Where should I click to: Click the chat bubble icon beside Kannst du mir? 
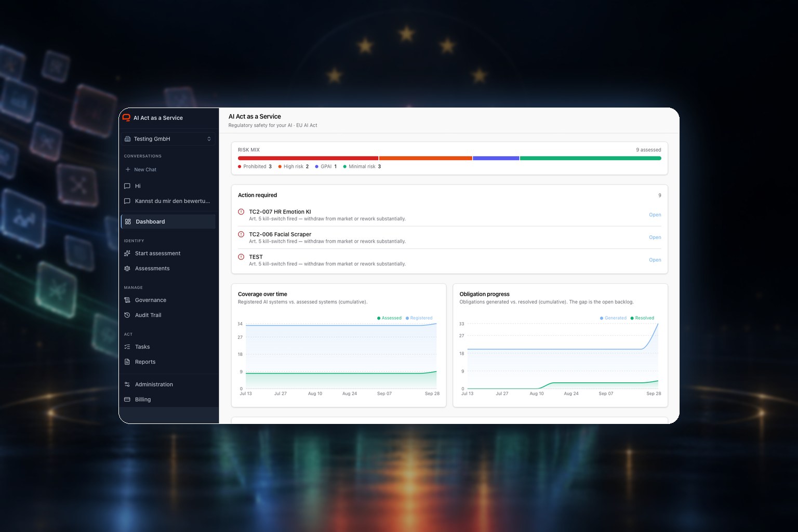[127, 201]
